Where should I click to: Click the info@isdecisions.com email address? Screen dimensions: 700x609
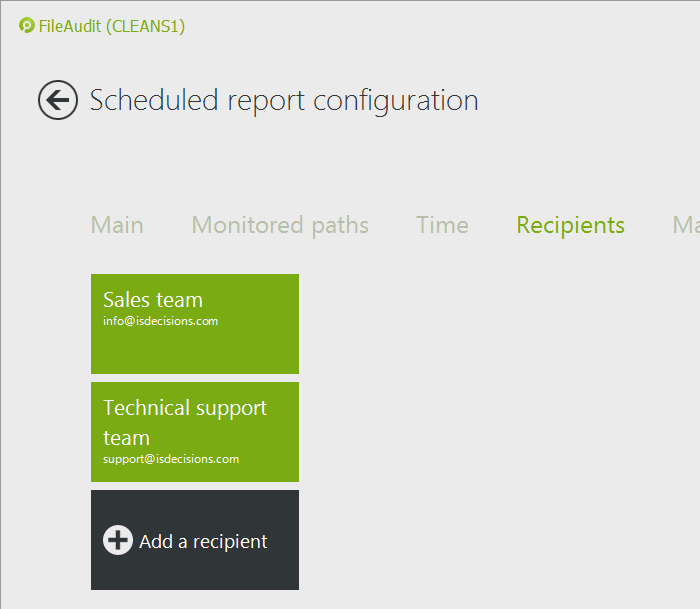click(160, 321)
